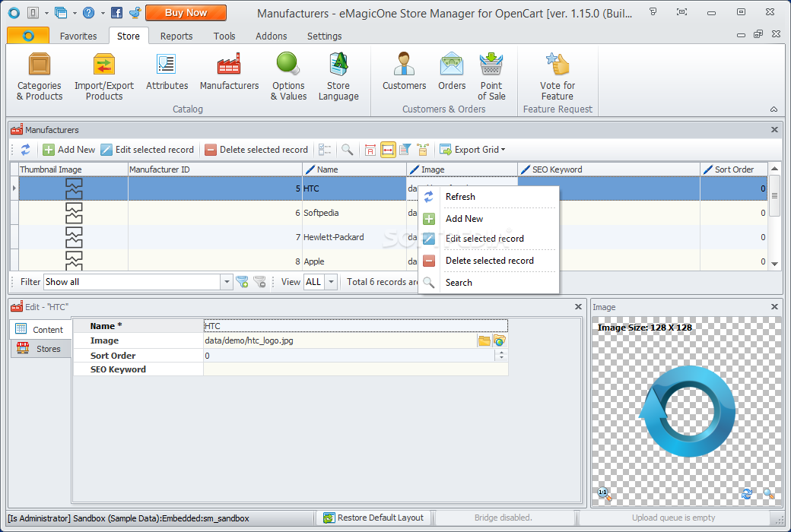This screenshot has height=532, width=791.
Task: Expand the View 'ALL' dropdown
Action: point(331,282)
